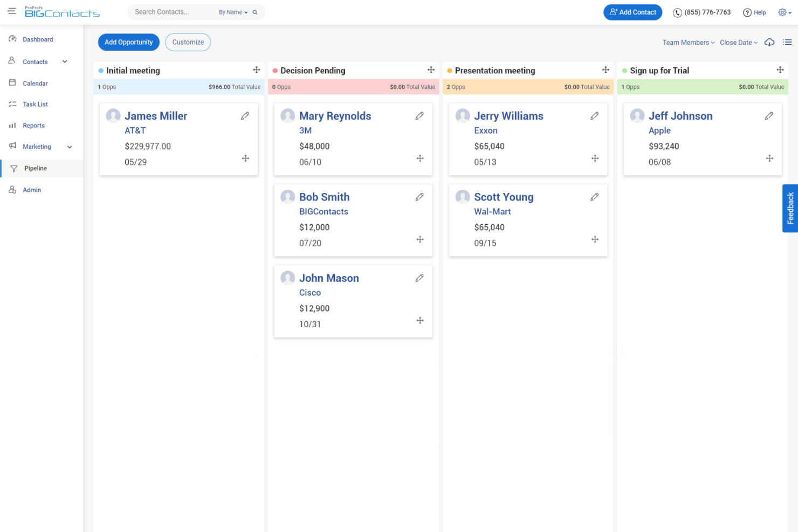Switch to list view icon
The height and width of the screenshot is (532, 798).
[787, 43]
